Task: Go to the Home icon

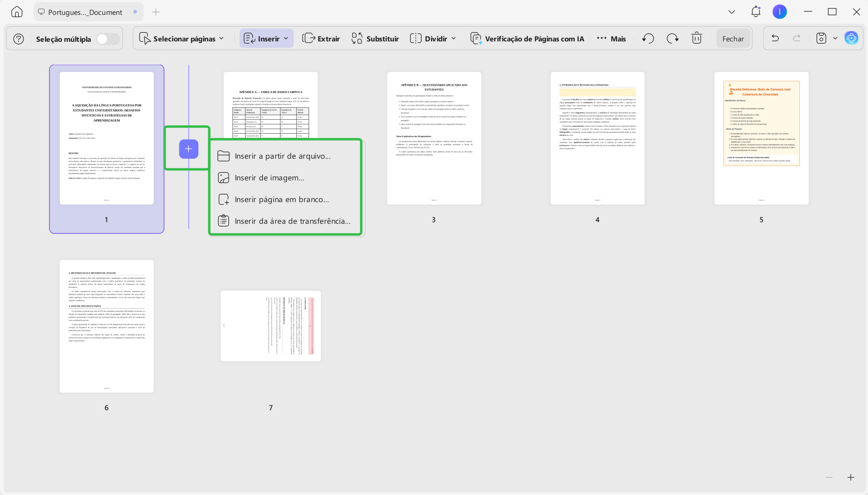Action: click(17, 12)
